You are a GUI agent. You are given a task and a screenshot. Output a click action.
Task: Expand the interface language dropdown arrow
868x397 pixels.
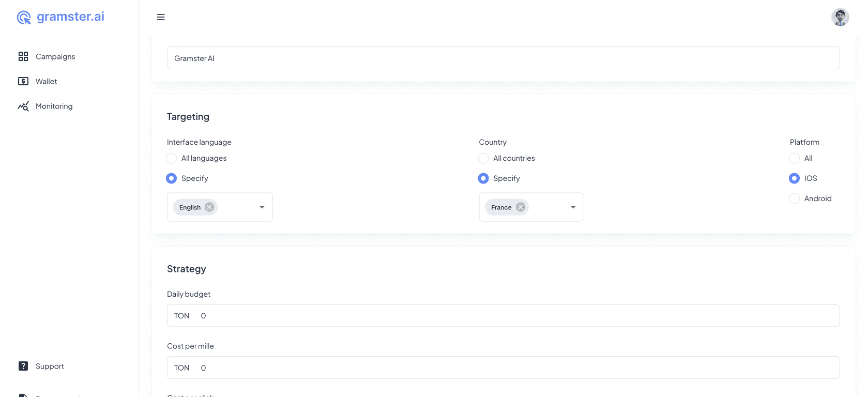pyautogui.click(x=262, y=207)
